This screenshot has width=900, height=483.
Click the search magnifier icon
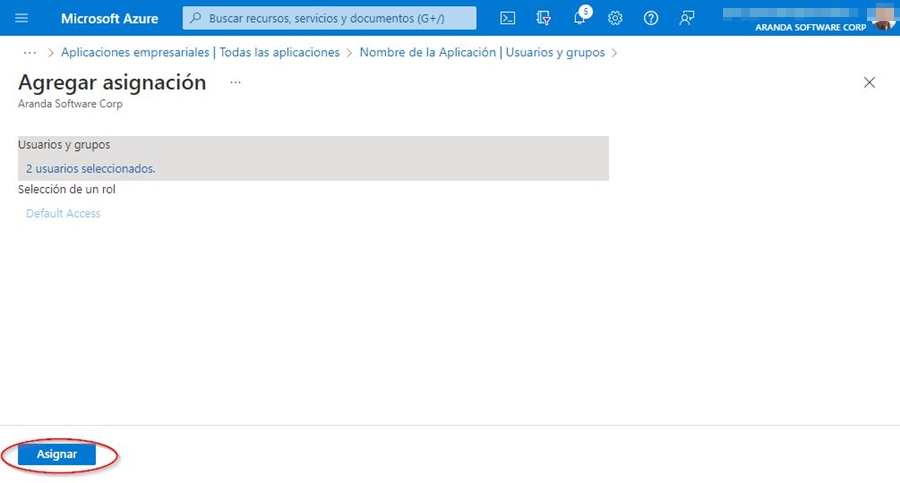(x=196, y=18)
